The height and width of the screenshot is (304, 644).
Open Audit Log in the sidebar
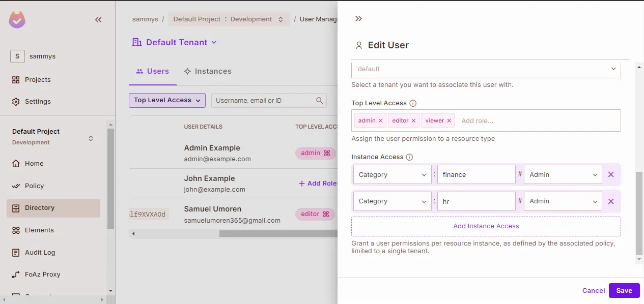click(x=40, y=253)
